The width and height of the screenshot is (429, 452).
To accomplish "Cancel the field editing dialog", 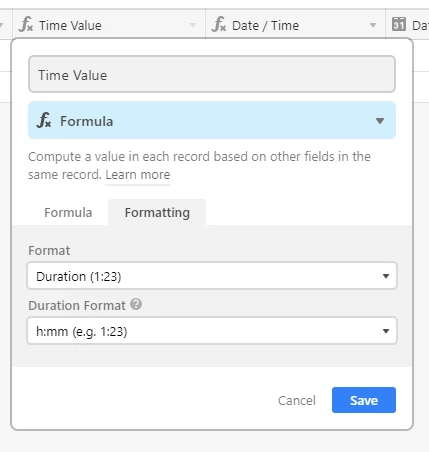I will click(297, 400).
